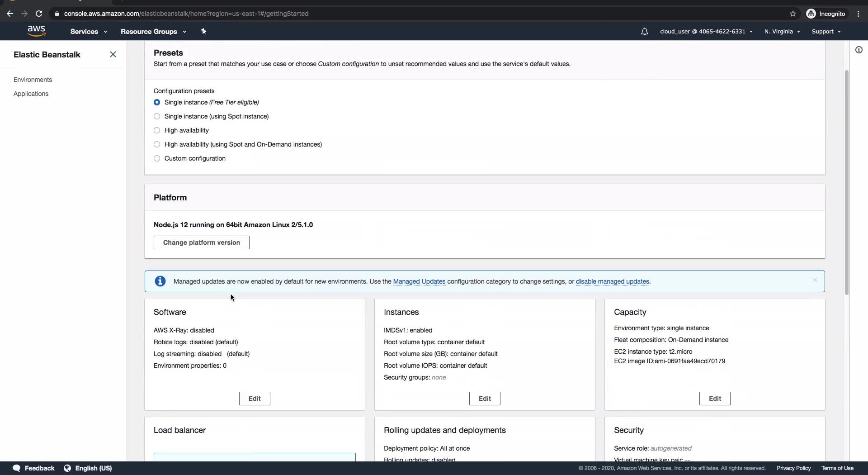868x475 pixels.
Task: Select Single instance Free Tier eligible preset
Action: pos(157,102)
